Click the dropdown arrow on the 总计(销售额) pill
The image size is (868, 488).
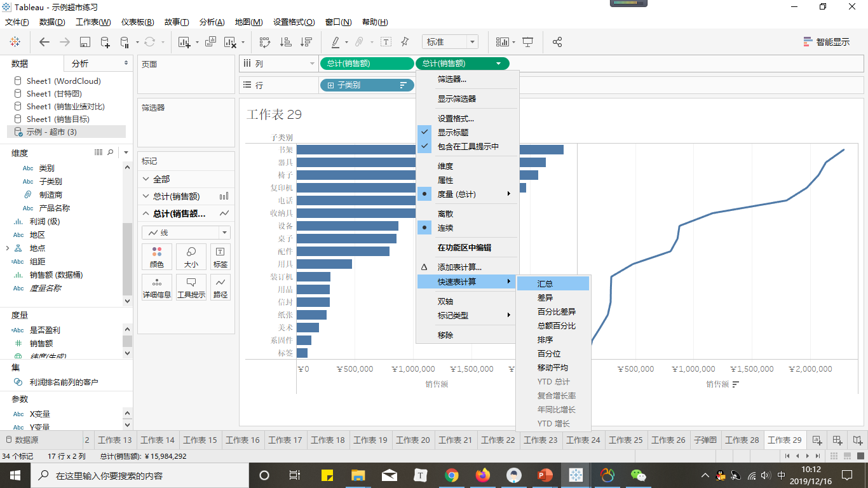pyautogui.click(x=499, y=64)
